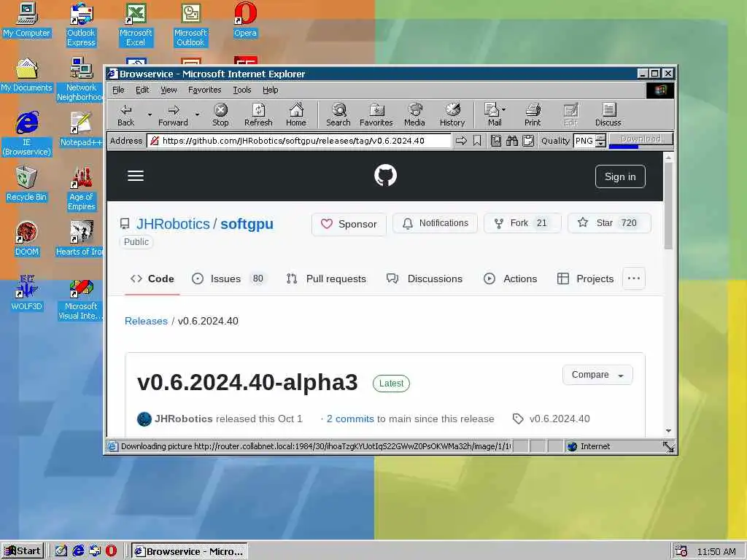Click the Sponsor button
The image size is (747, 560).
[349, 224]
